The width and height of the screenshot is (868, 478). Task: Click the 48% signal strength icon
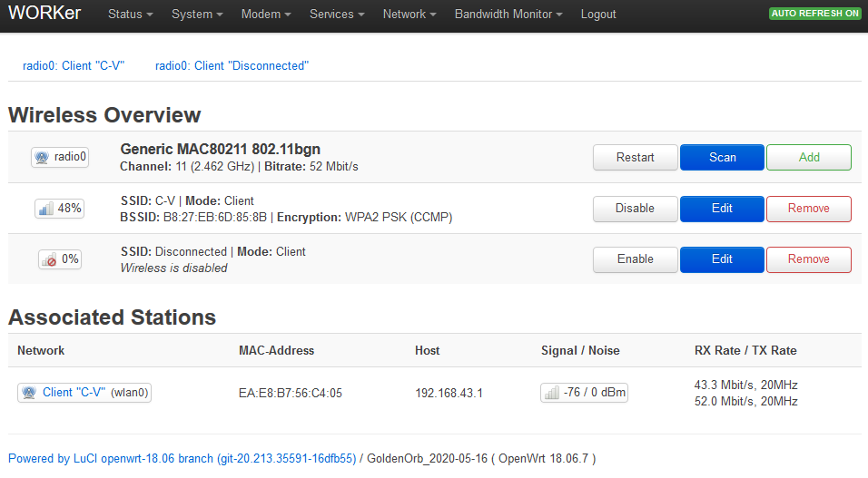point(60,209)
